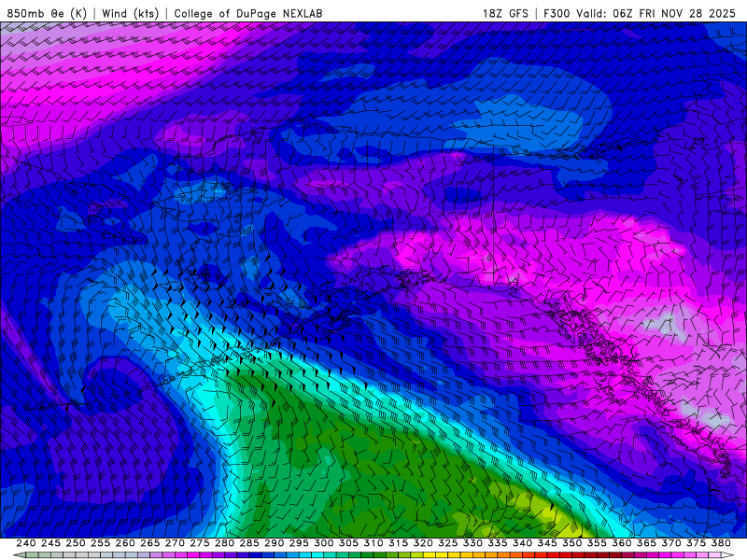Click the 345 value on the color scale
The image size is (747, 560).
(546, 543)
